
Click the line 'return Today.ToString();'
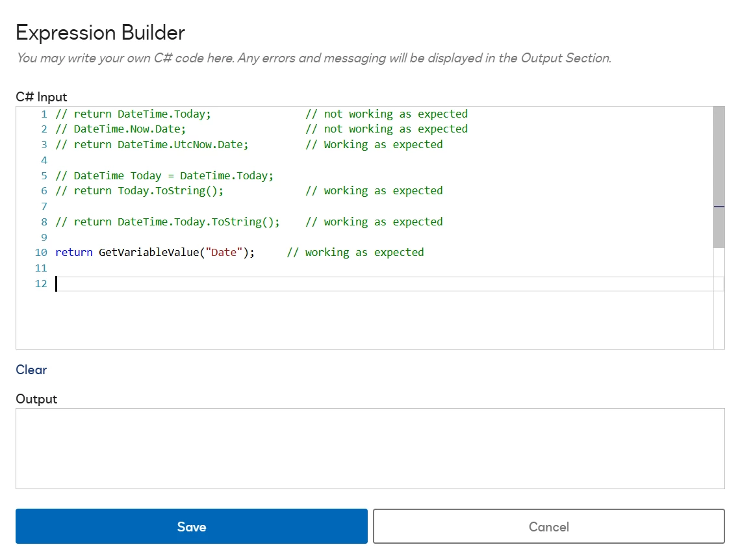pyautogui.click(x=139, y=190)
